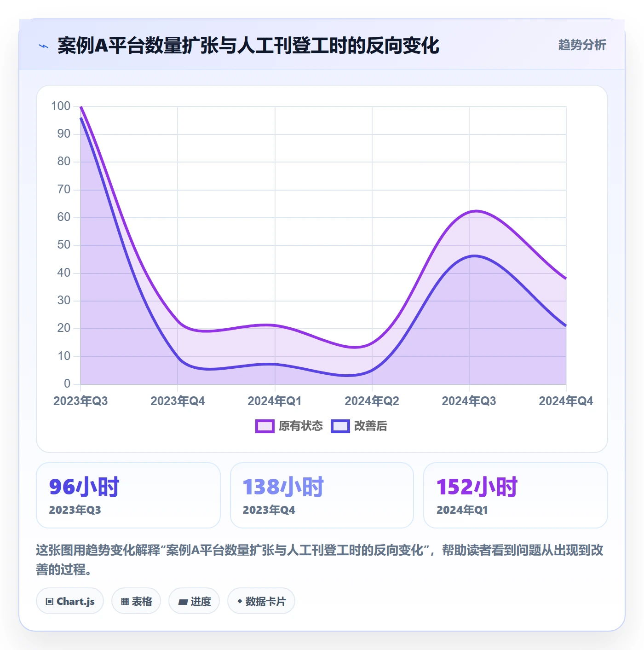Click the lightning bolt icon beside the title
644x650 pixels.
point(44,46)
